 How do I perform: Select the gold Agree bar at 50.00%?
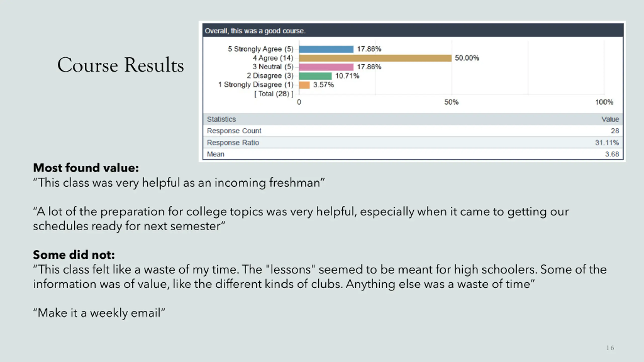point(375,58)
